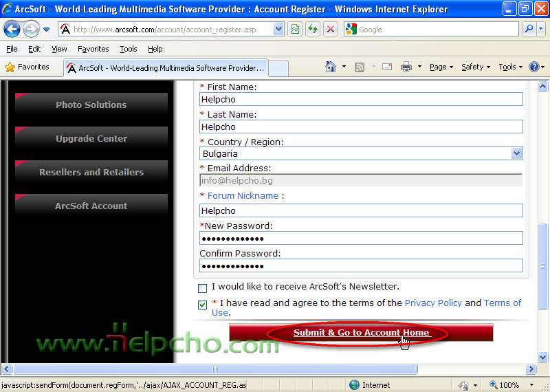Click the horizontal scrollbar right arrow
550x392 pixels.
click(x=531, y=369)
